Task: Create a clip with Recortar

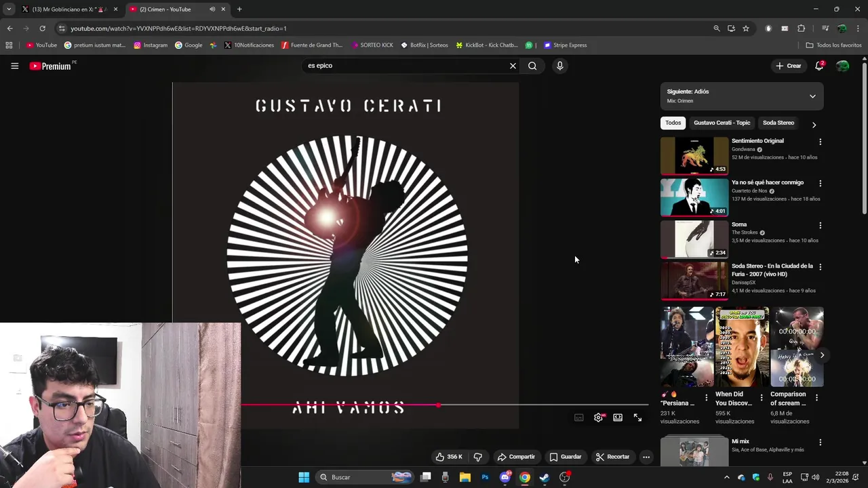Action: pos(612,457)
